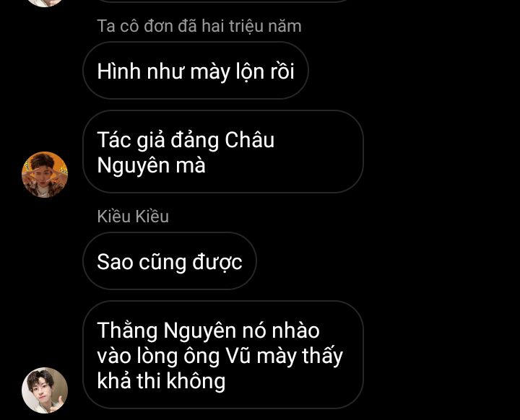This screenshot has width=520, height=420.
Task: Open sender name 'Ta cô đơn đã hai triệu năm'
Action: (x=199, y=26)
